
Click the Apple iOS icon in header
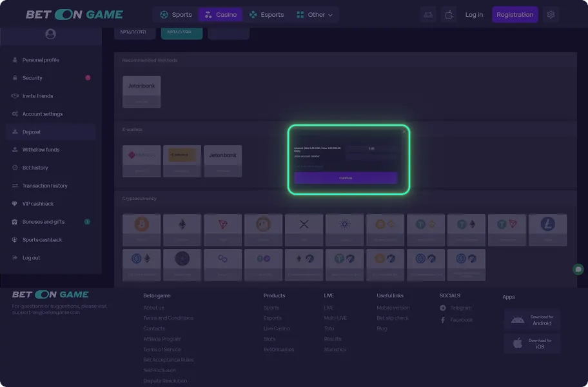(449, 15)
